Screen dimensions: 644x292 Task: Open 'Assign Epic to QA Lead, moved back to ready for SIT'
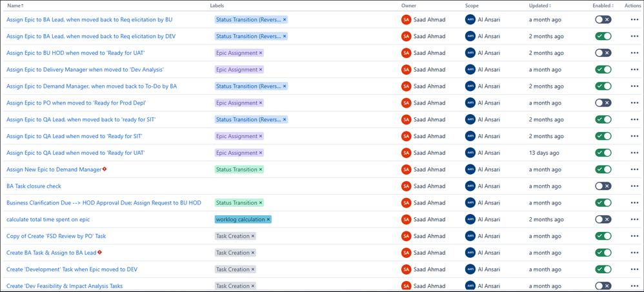point(81,119)
